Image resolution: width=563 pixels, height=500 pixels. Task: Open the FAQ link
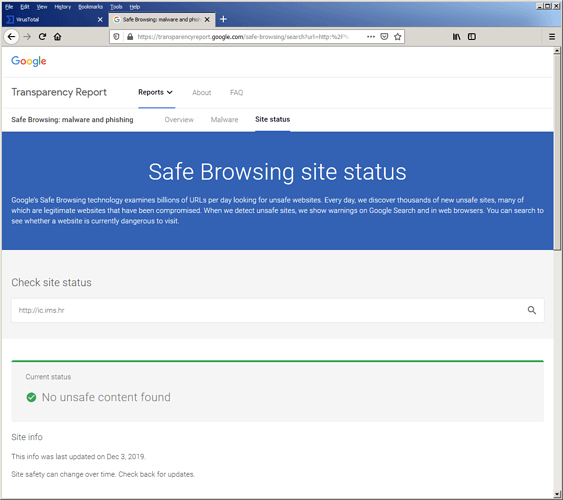coord(236,93)
